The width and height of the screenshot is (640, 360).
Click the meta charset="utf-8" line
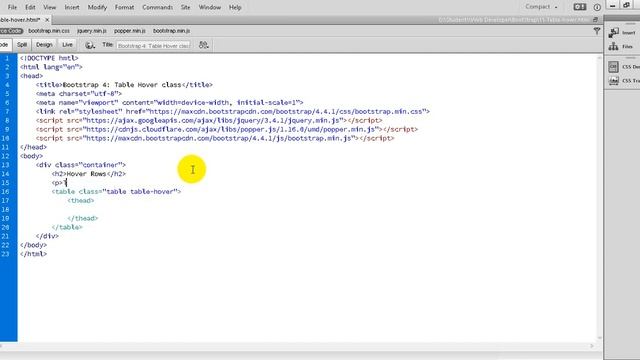[x=78, y=94]
